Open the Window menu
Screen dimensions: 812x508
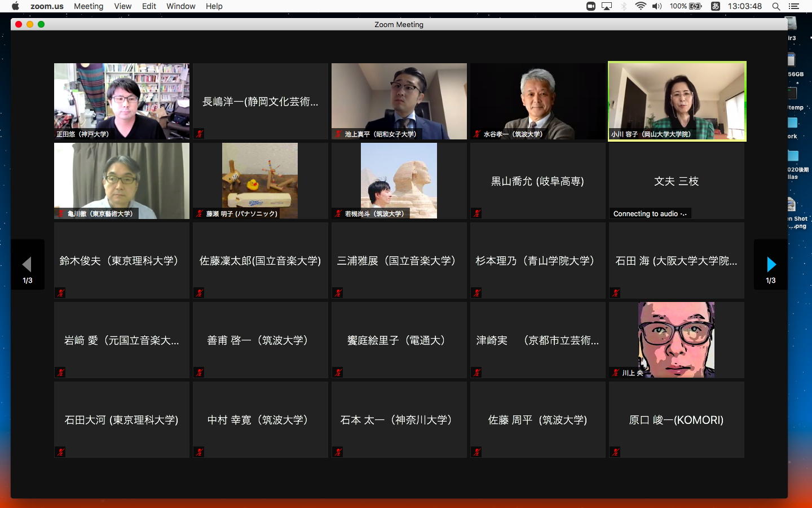[x=181, y=6]
